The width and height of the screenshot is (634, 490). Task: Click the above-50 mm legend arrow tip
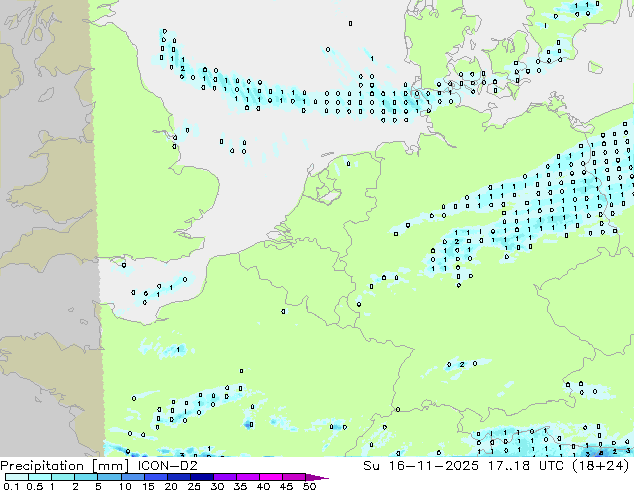(317, 477)
